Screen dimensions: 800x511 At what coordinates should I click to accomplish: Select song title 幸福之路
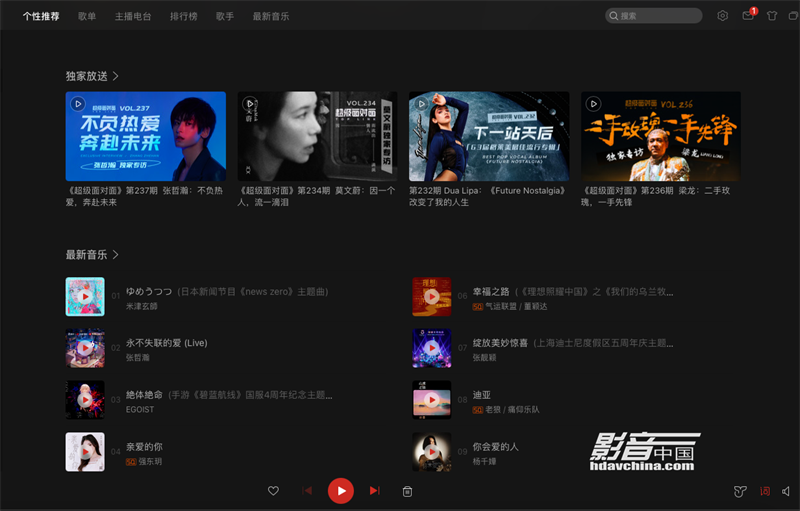(x=491, y=292)
